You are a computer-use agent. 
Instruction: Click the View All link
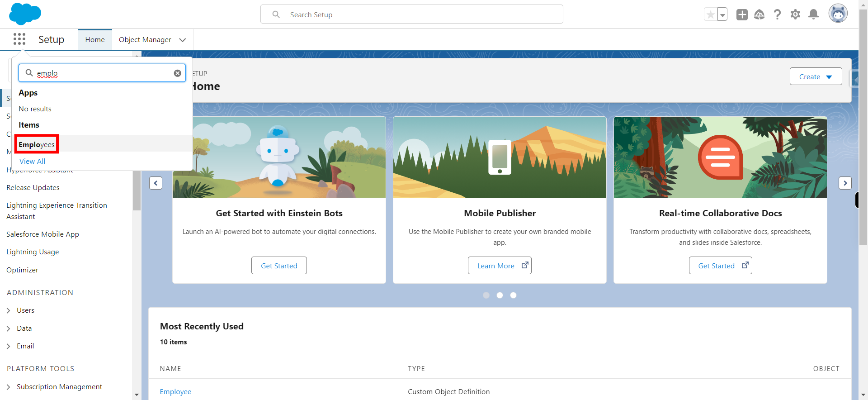[x=32, y=161]
